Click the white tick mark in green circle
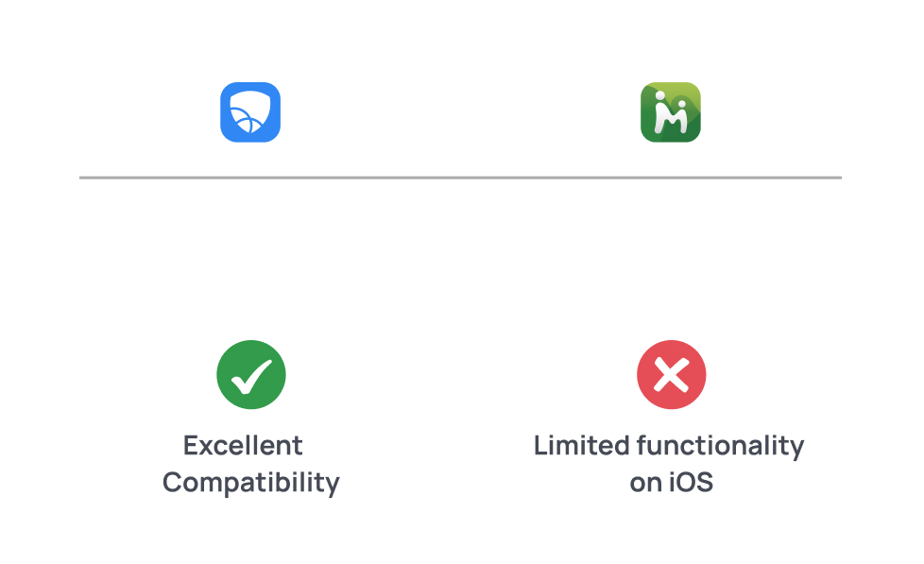Viewport: 924px width, 564px height. (251, 375)
